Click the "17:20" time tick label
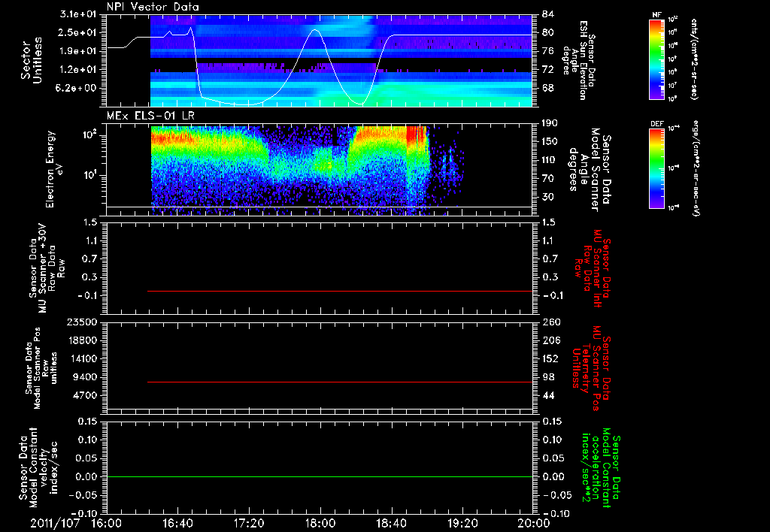Image resolution: width=770 pixels, height=532 pixels. pyautogui.click(x=249, y=523)
